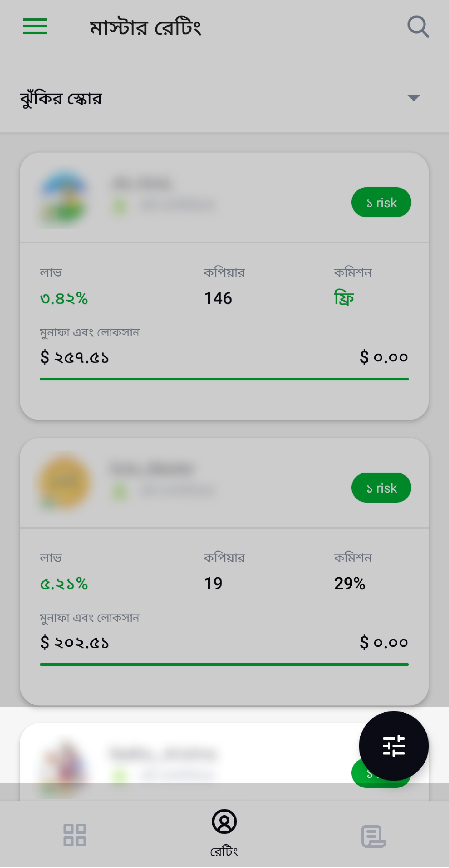Expand the ঝুঁকির স্কোর sort dropdown
449x868 pixels.
[x=224, y=98]
